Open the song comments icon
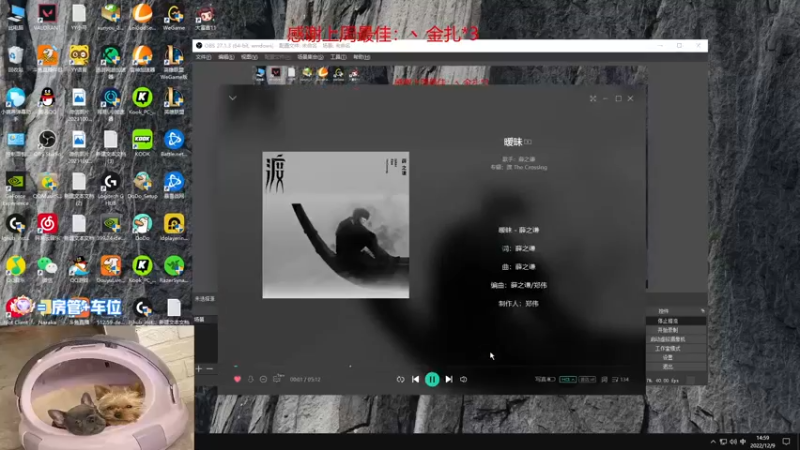Screen dimensions: 800x450 click(277, 379)
